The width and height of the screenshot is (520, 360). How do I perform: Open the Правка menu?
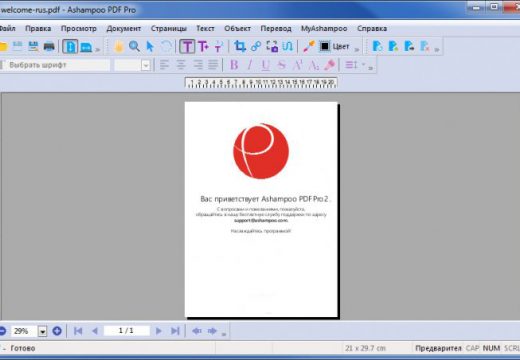click(x=38, y=28)
